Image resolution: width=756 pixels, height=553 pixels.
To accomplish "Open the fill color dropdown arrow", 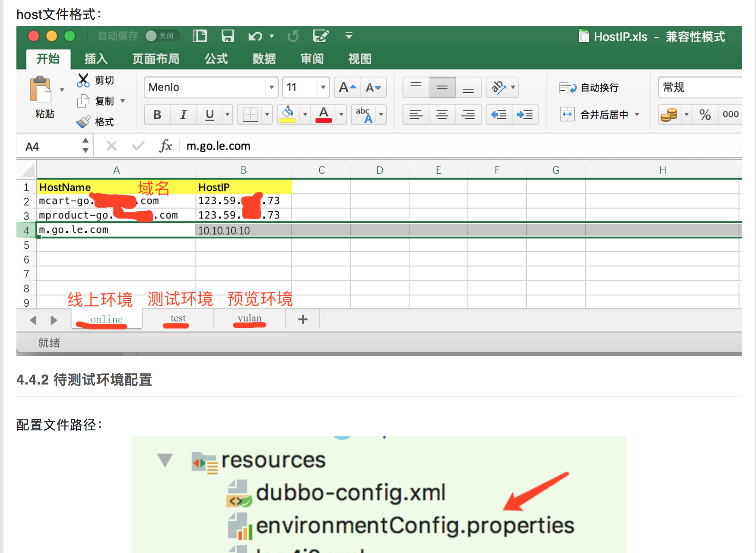I will click(305, 114).
